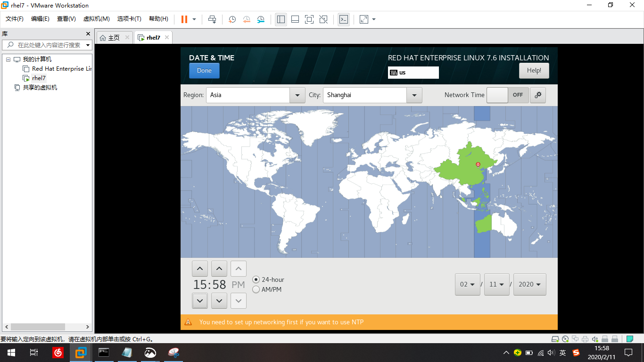
Task: Revert virtual machine to previous snapshot
Action: coord(247,19)
